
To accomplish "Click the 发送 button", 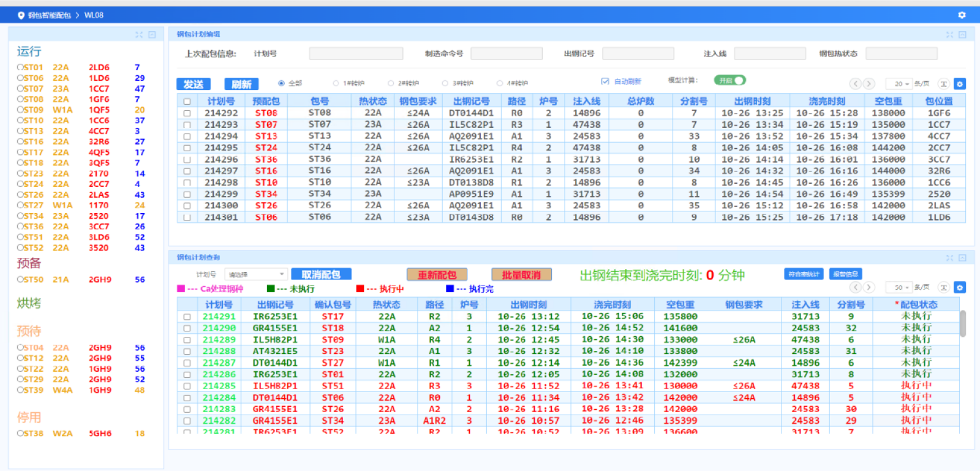I will pyautogui.click(x=194, y=84).
